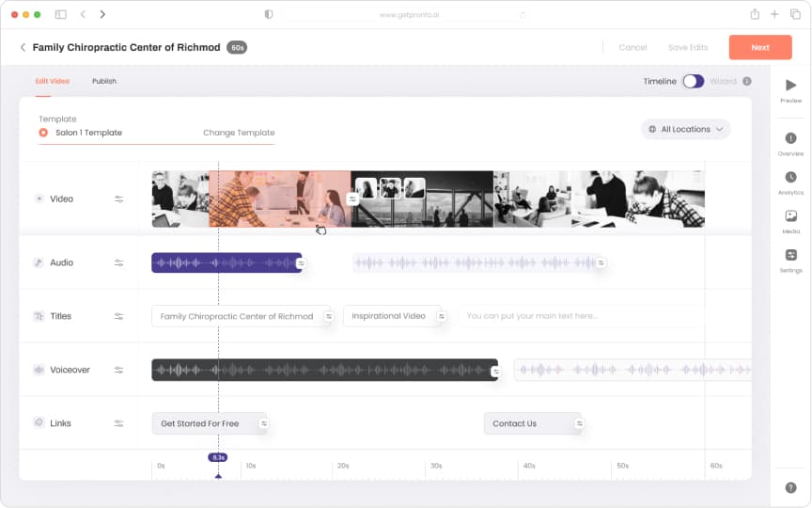This screenshot has height=508, width=812.
Task: Open Links track adjustment settings icon
Action: (x=118, y=423)
